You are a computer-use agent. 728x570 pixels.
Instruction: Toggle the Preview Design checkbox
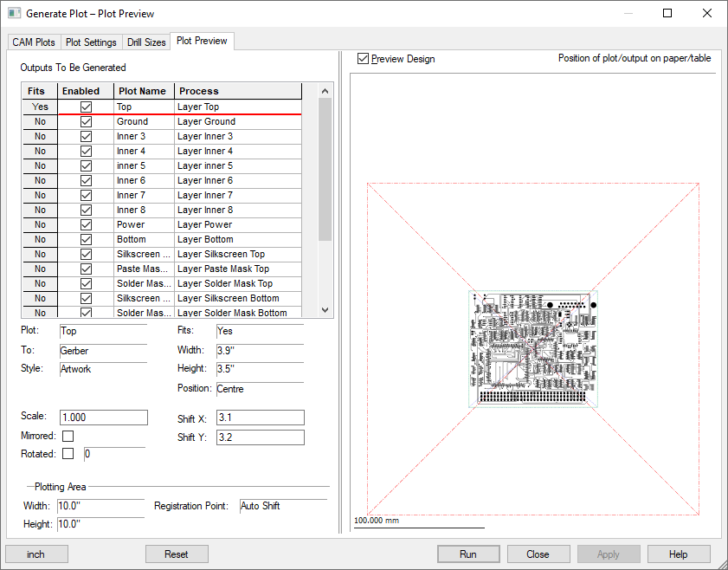click(x=364, y=59)
